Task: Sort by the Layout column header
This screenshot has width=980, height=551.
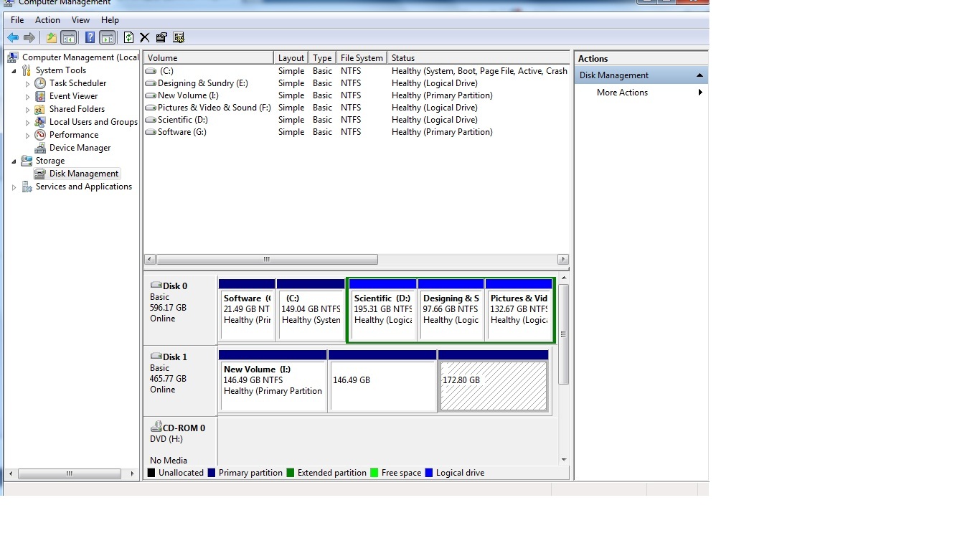Action: [291, 58]
